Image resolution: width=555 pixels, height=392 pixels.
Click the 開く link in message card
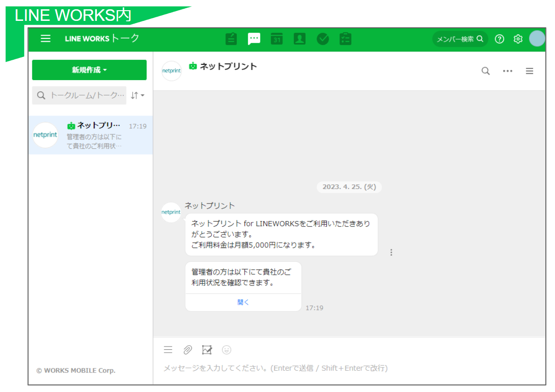pyautogui.click(x=243, y=302)
